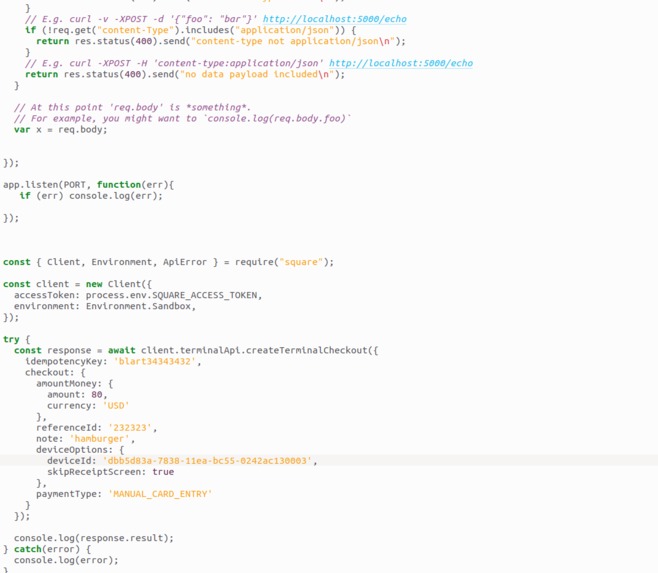Click the "amount: 80," line

[x=77, y=395]
